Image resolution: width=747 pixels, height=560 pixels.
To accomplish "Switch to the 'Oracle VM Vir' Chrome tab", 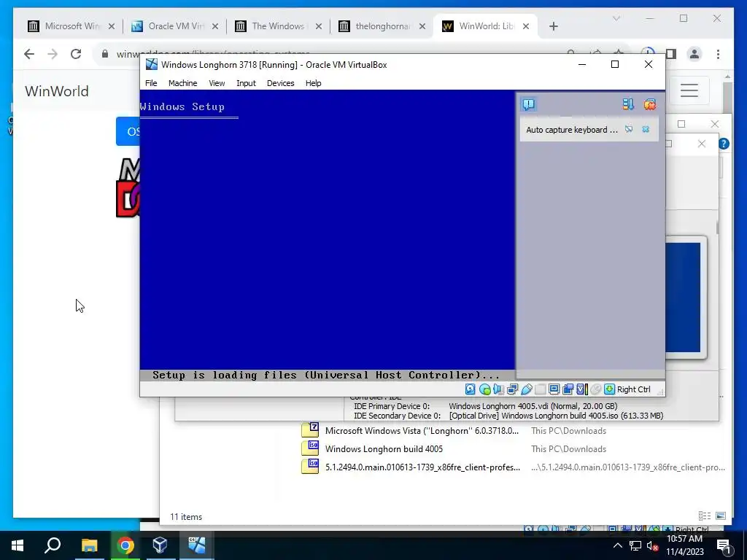I will pyautogui.click(x=175, y=26).
